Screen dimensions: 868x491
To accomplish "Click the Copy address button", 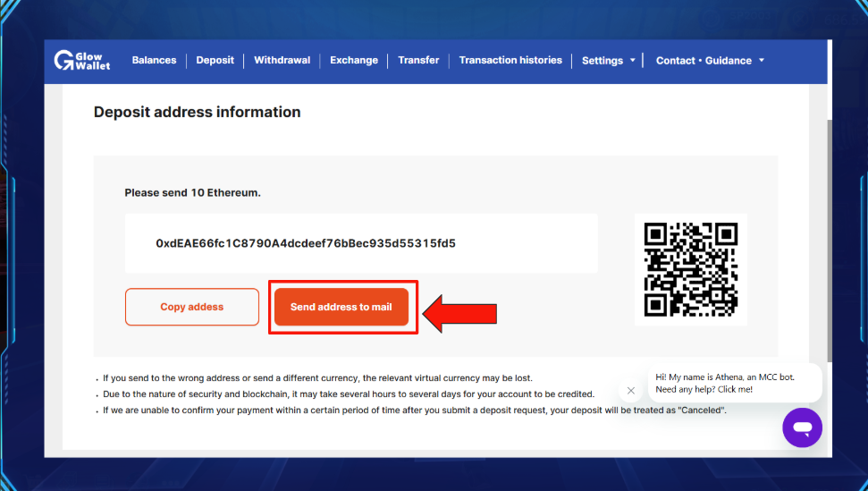I will [192, 307].
